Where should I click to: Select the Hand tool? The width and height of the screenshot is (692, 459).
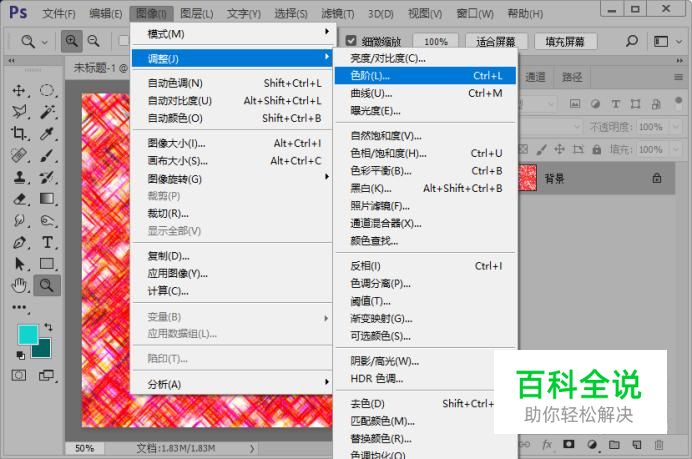(x=19, y=286)
